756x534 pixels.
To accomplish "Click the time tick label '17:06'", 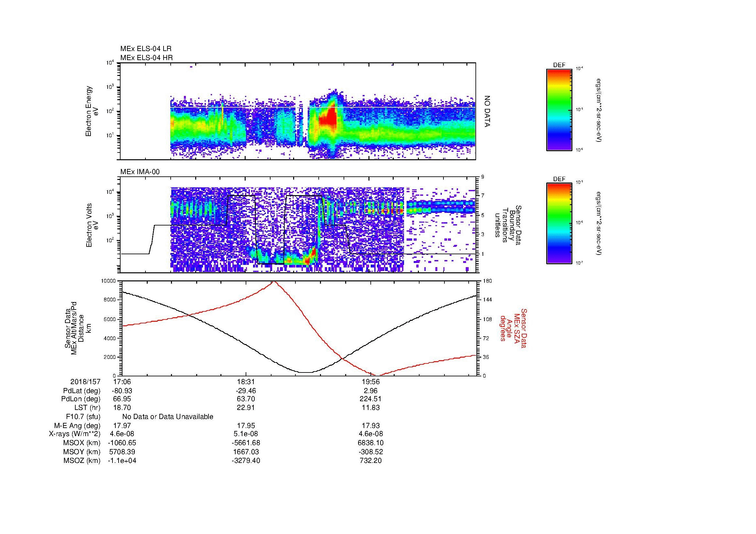I will 122,382.
